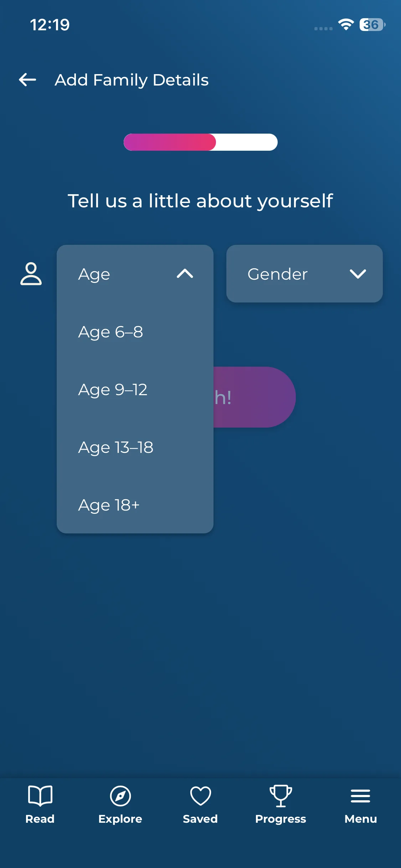Open the Saved heart icon
401x868 pixels.
(x=200, y=795)
